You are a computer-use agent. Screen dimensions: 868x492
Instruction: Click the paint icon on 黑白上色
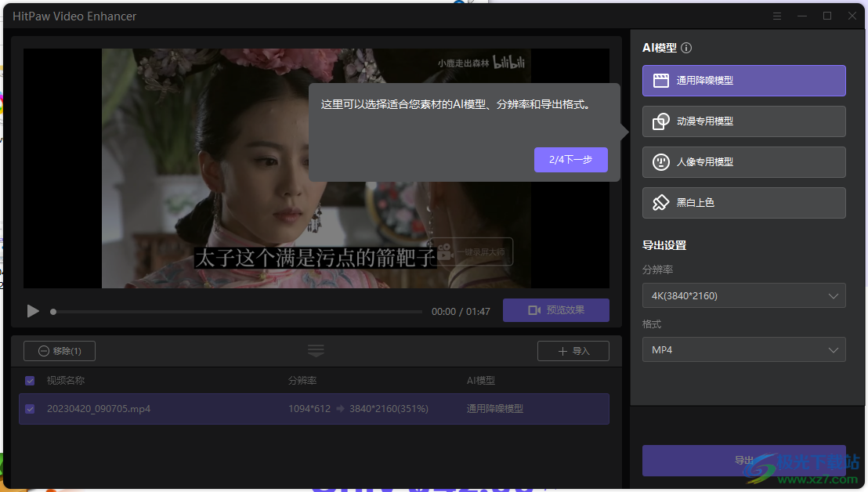click(x=661, y=203)
